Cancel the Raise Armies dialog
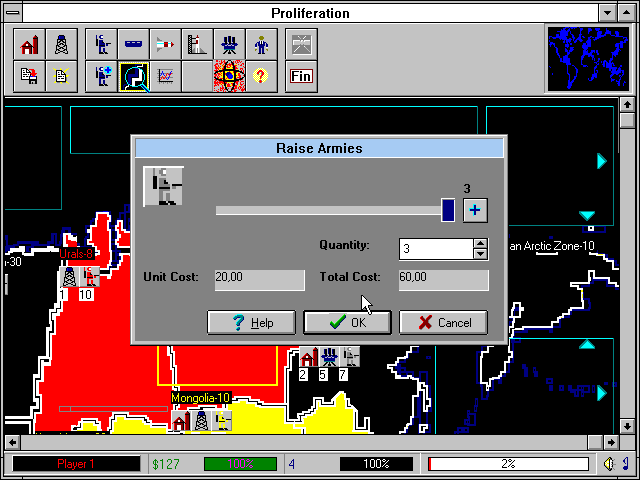The image size is (640, 480). (x=443, y=322)
